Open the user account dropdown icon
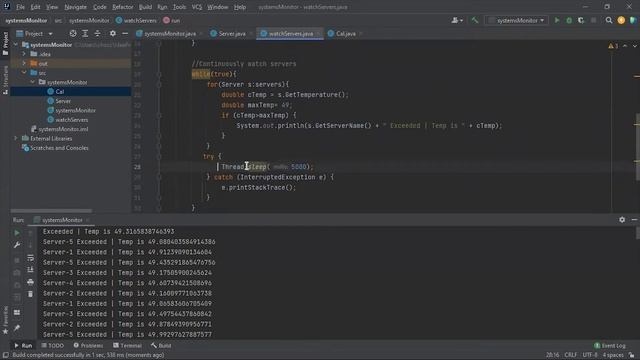Screen dimensions: 640x360 [457, 20]
